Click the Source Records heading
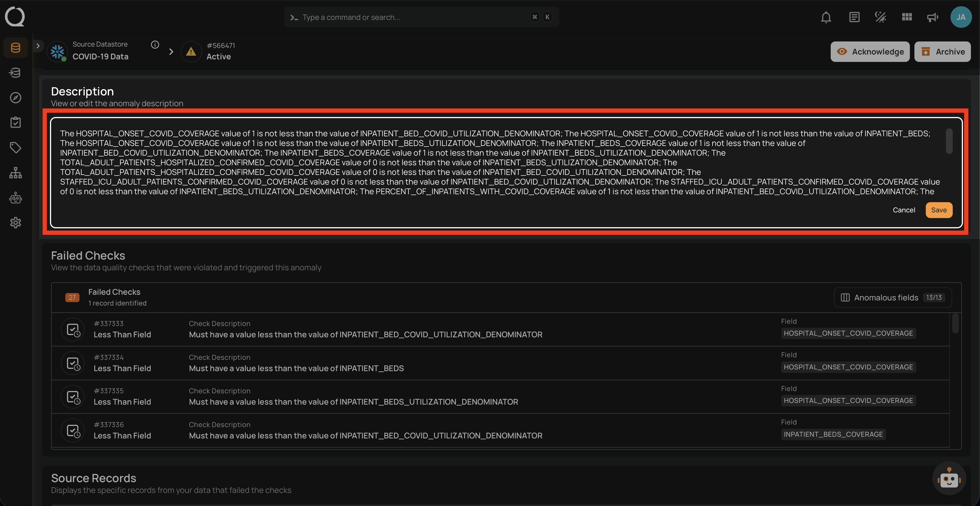 (x=94, y=478)
